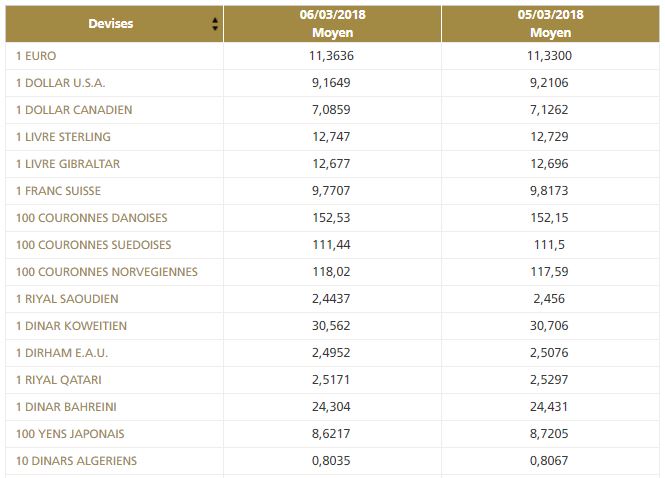The height and width of the screenshot is (478, 665).
Task: Choose the 1 RIYAL QATARI row
Action: click(x=58, y=380)
